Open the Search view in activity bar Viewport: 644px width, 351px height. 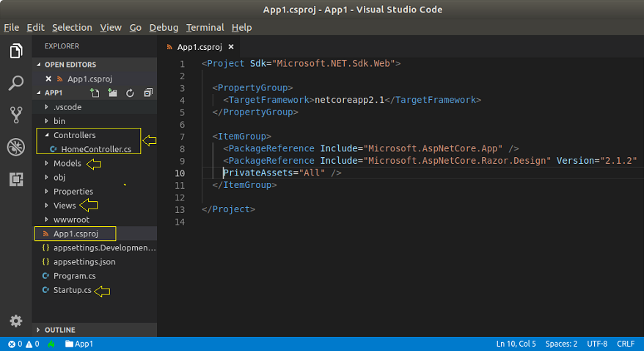[16, 83]
